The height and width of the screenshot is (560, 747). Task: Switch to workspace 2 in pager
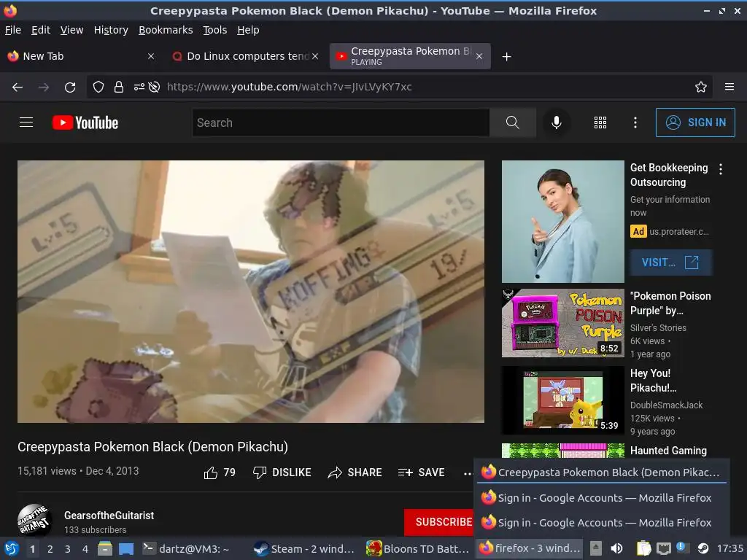point(50,549)
